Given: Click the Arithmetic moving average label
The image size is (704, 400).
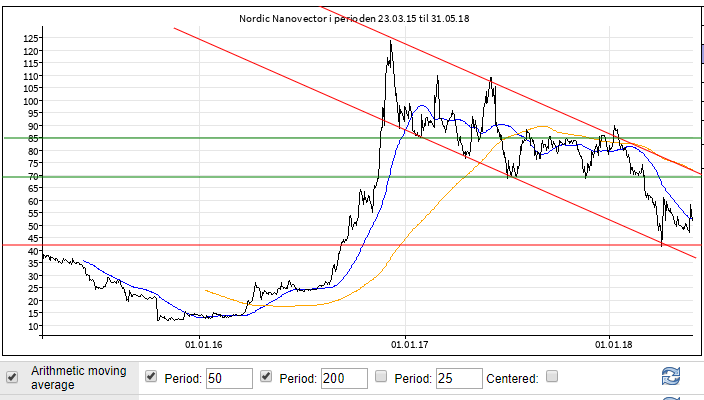Looking at the screenshot, I should pos(79,378).
